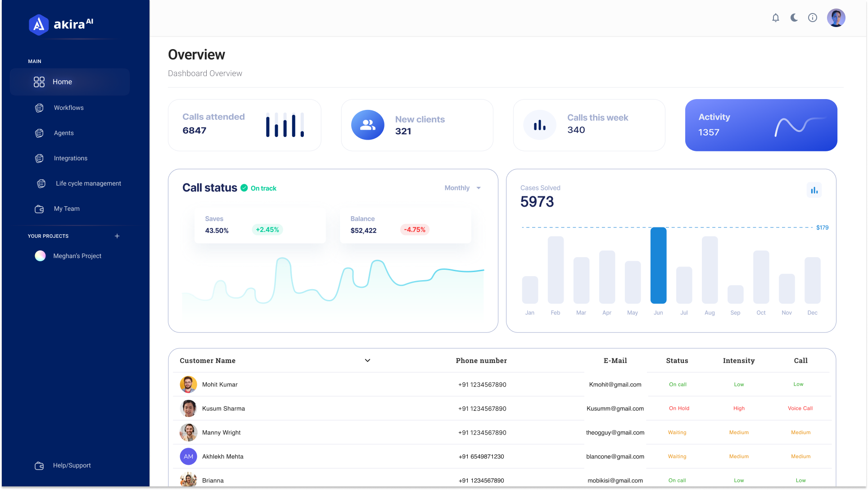The image size is (868, 490).
Task: Open Life cycle management menu item
Action: [88, 183]
